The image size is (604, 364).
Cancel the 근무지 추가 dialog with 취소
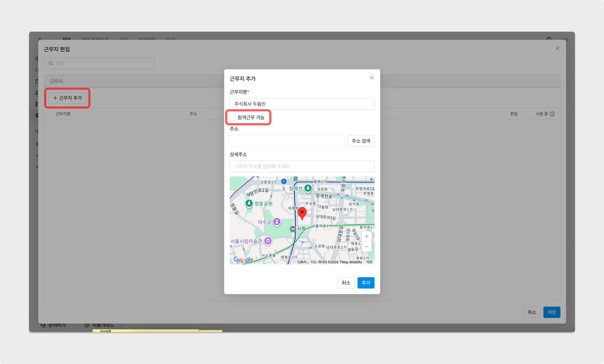click(x=346, y=283)
